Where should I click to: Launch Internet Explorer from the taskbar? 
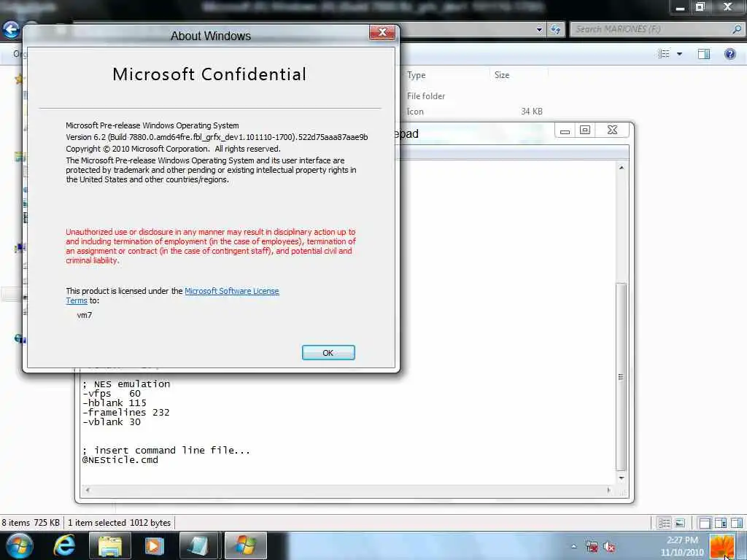[x=64, y=545]
